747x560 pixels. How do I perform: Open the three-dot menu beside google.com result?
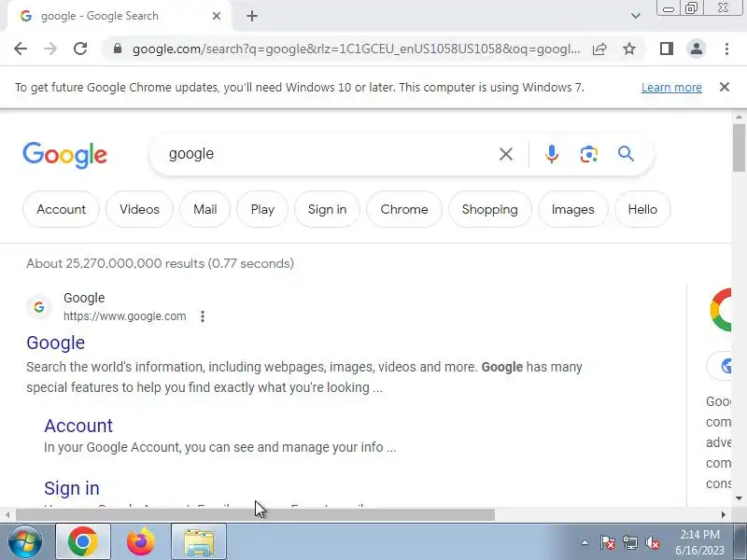[x=203, y=316]
